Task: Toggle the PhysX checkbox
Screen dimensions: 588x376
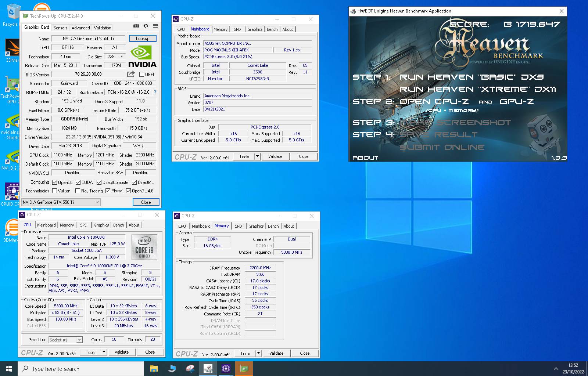Action: pos(108,191)
